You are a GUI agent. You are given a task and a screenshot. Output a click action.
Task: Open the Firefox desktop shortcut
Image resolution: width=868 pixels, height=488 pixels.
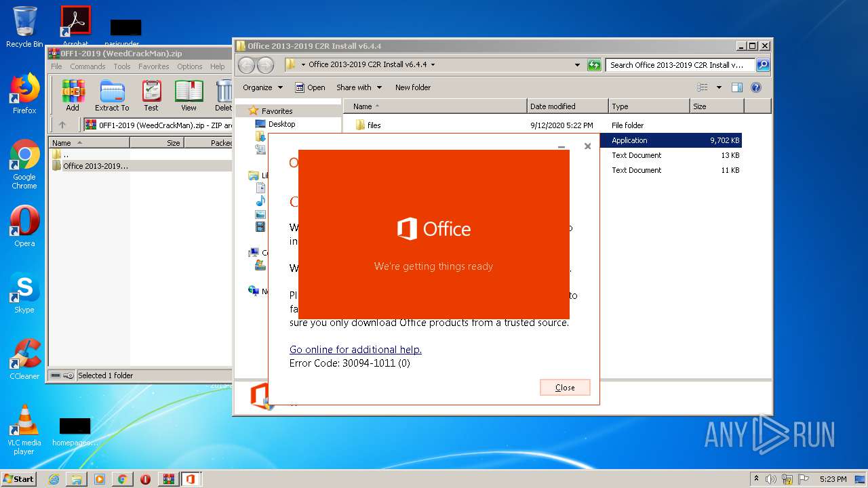24,94
